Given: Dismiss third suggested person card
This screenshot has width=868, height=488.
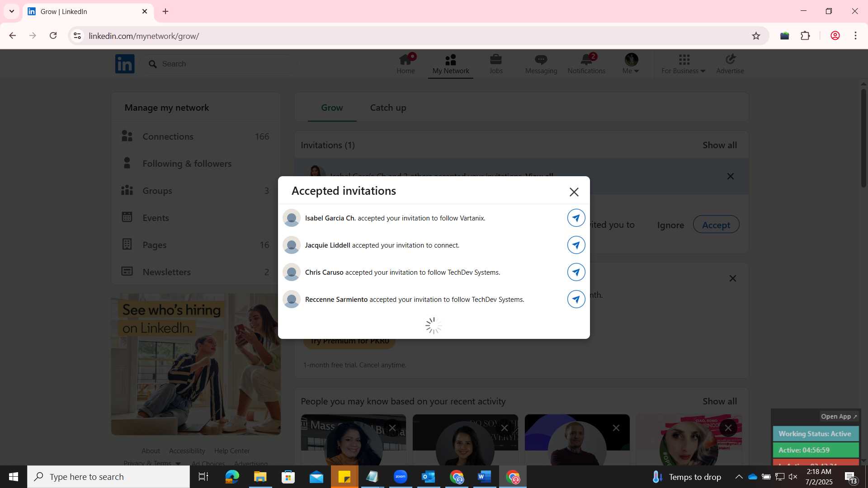Looking at the screenshot, I should [616, 428].
